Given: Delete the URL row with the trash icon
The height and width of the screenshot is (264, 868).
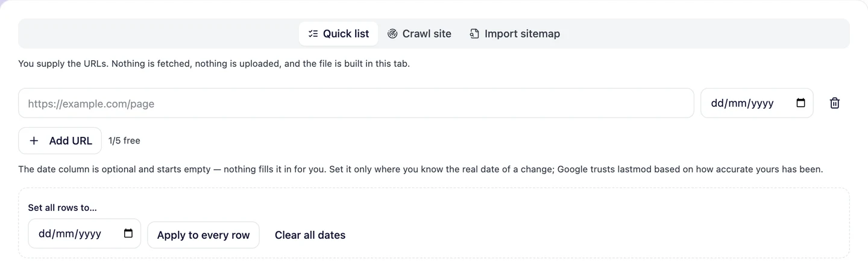Looking at the screenshot, I should point(834,103).
